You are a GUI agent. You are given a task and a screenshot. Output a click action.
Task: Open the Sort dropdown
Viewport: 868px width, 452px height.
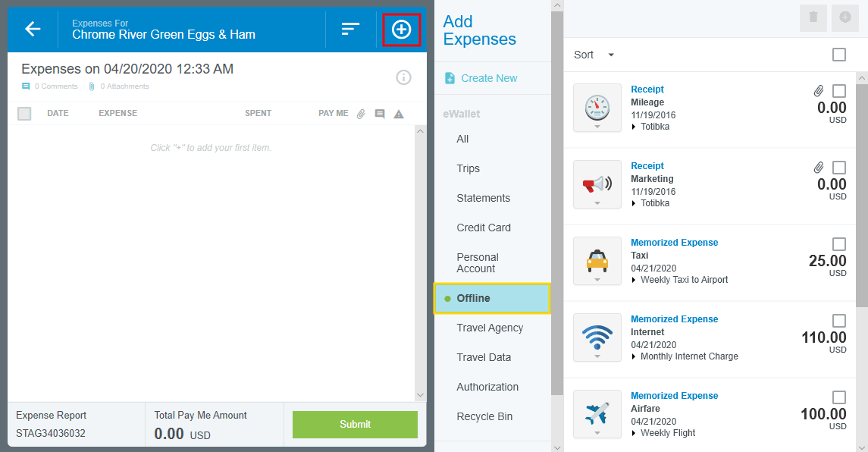[594, 55]
